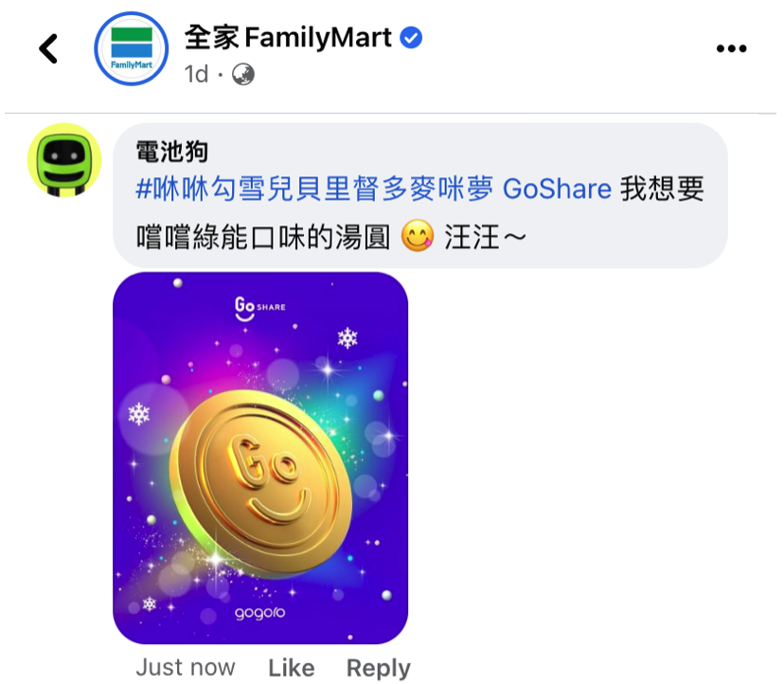Screen dimensions: 784x684
Task: Open the three-dot more options menu
Action: [x=731, y=48]
